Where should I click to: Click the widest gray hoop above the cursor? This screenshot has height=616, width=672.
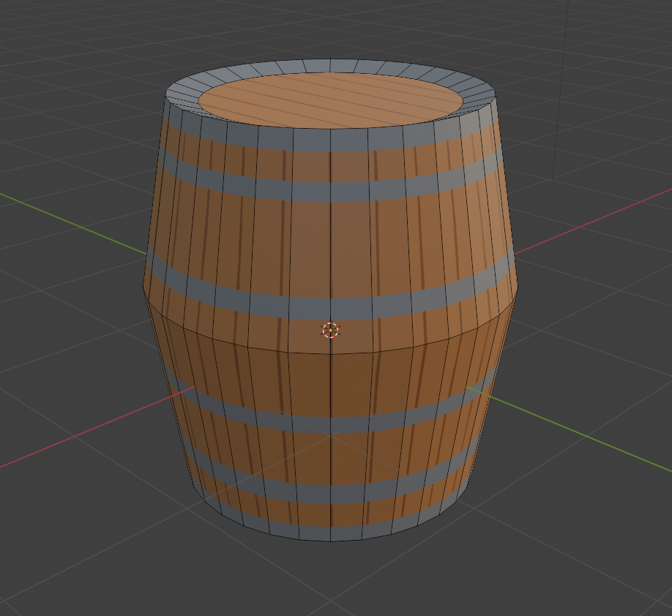click(x=330, y=309)
